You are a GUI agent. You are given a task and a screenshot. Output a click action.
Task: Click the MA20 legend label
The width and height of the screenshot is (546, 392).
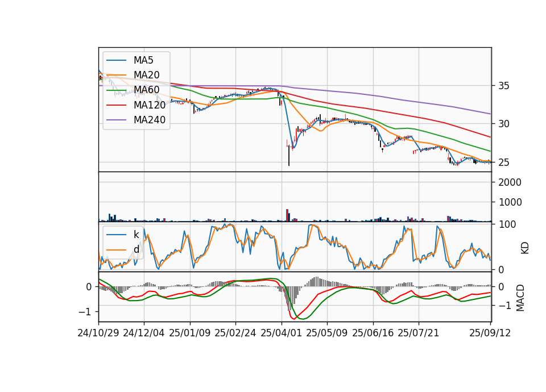point(146,75)
